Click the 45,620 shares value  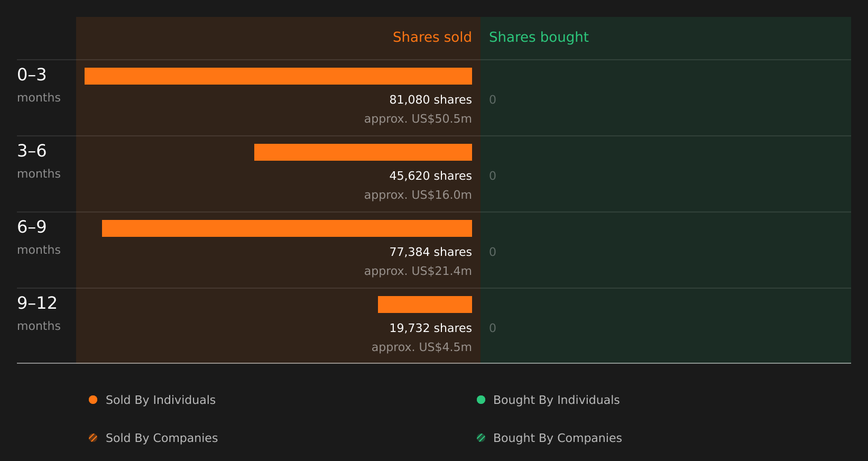(x=430, y=176)
